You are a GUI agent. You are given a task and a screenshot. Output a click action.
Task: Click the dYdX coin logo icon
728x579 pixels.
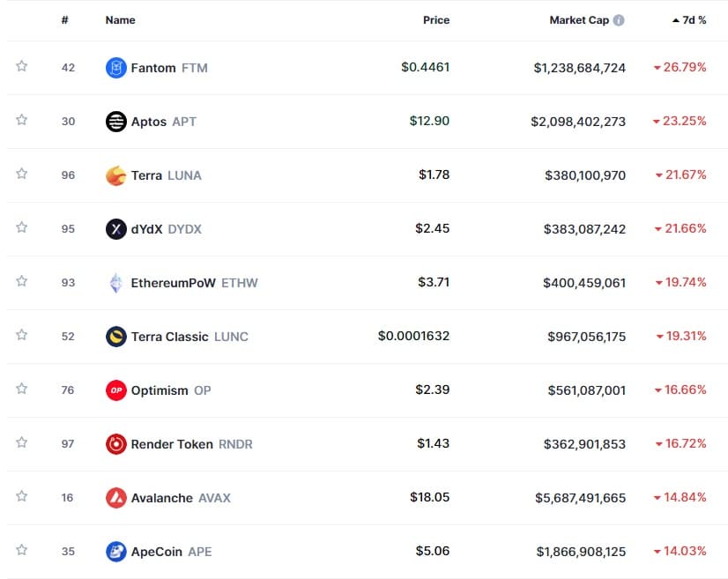pyautogui.click(x=115, y=229)
